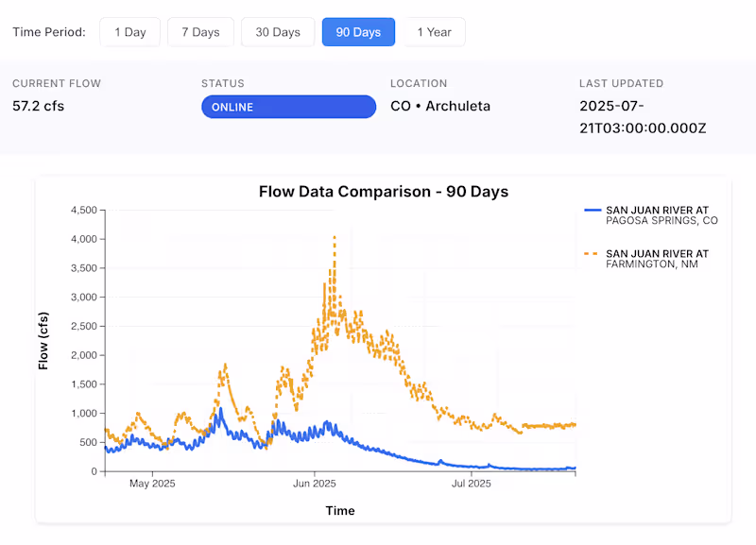Click the May 2025 axis tick label

coord(152,484)
